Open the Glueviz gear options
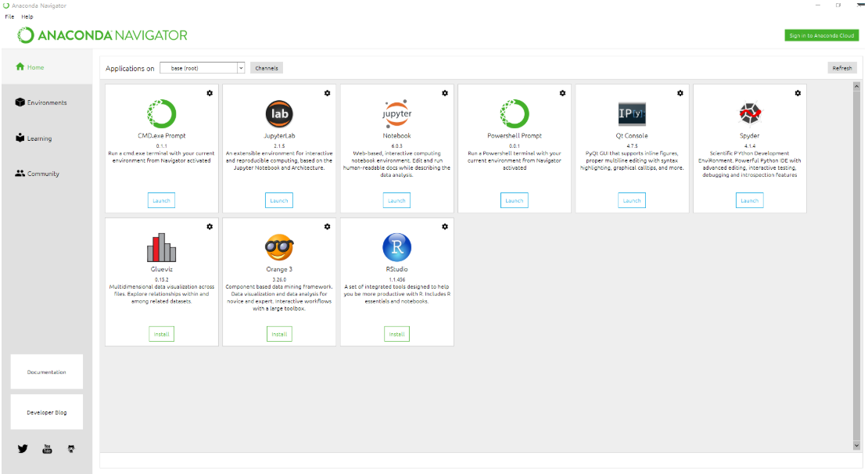Viewport: 868px width, 474px height. (x=210, y=227)
